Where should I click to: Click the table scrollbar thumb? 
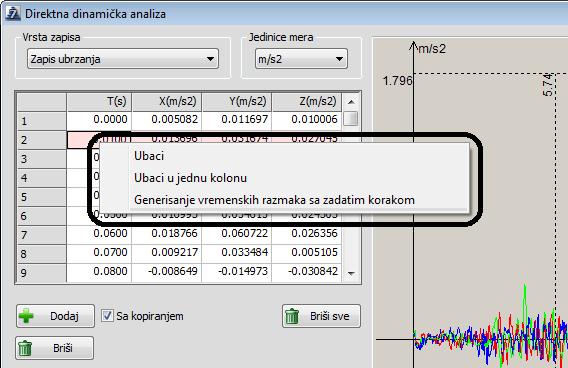coord(351,119)
